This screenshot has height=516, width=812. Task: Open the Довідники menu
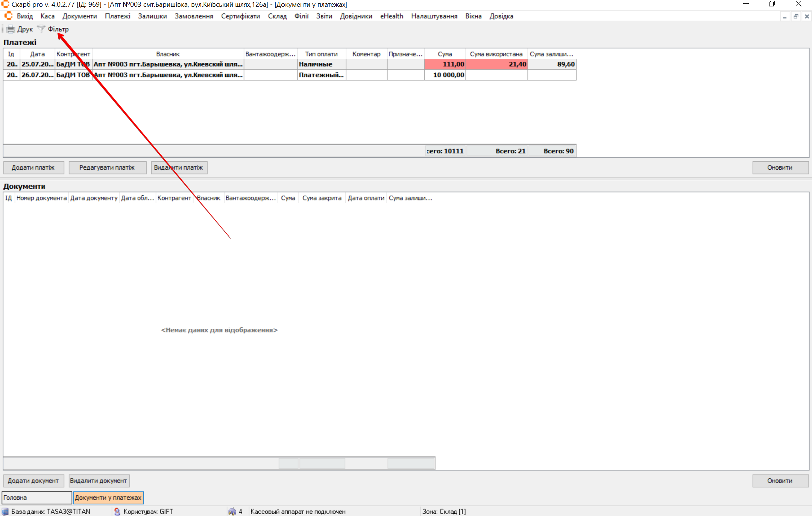(356, 16)
